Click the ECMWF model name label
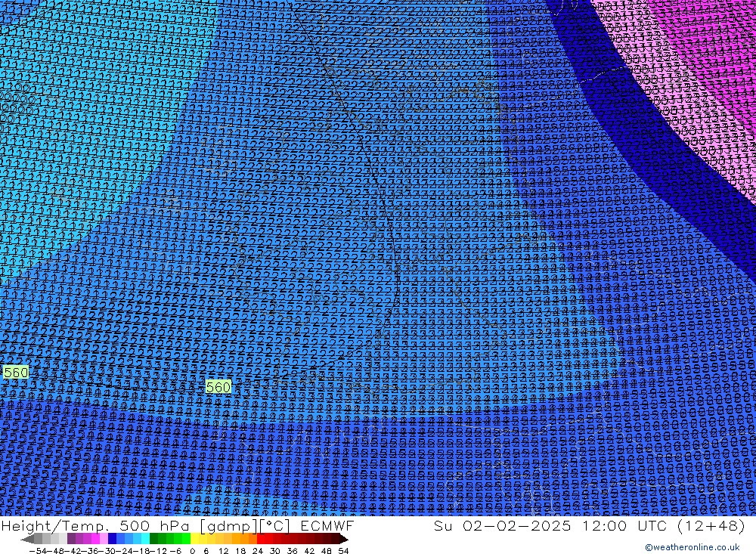This screenshot has height=554, width=756. pyautogui.click(x=327, y=525)
